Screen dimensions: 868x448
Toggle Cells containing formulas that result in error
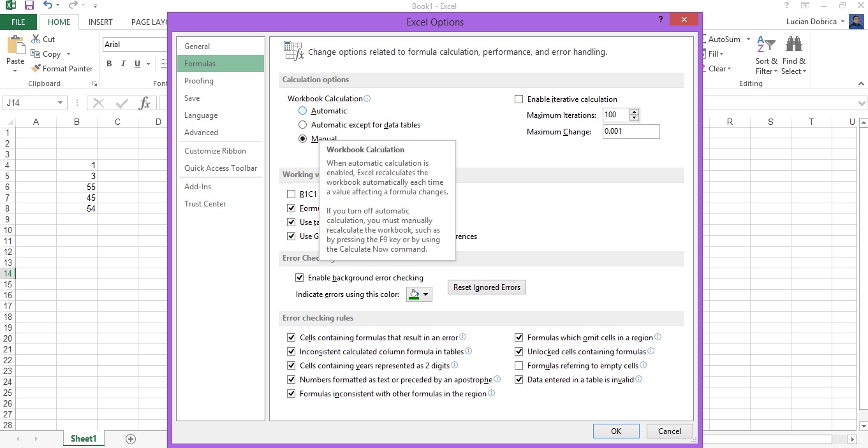tap(291, 338)
